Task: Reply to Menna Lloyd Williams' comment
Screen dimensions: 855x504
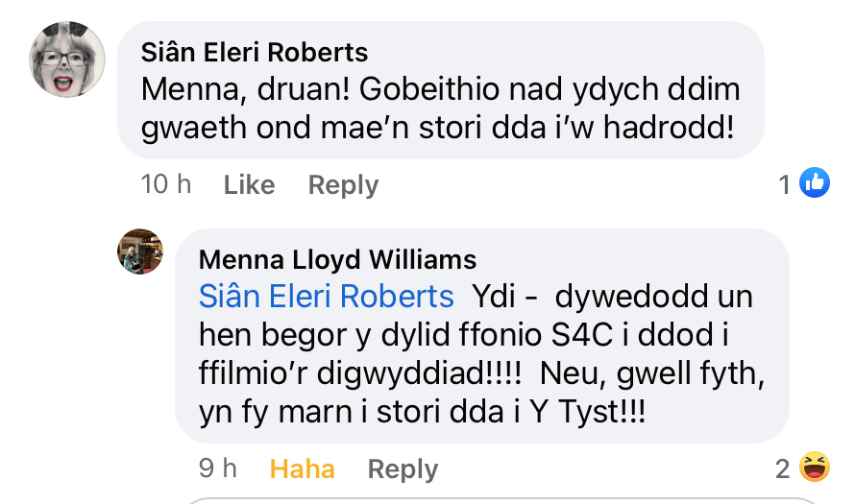Action: click(x=403, y=469)
